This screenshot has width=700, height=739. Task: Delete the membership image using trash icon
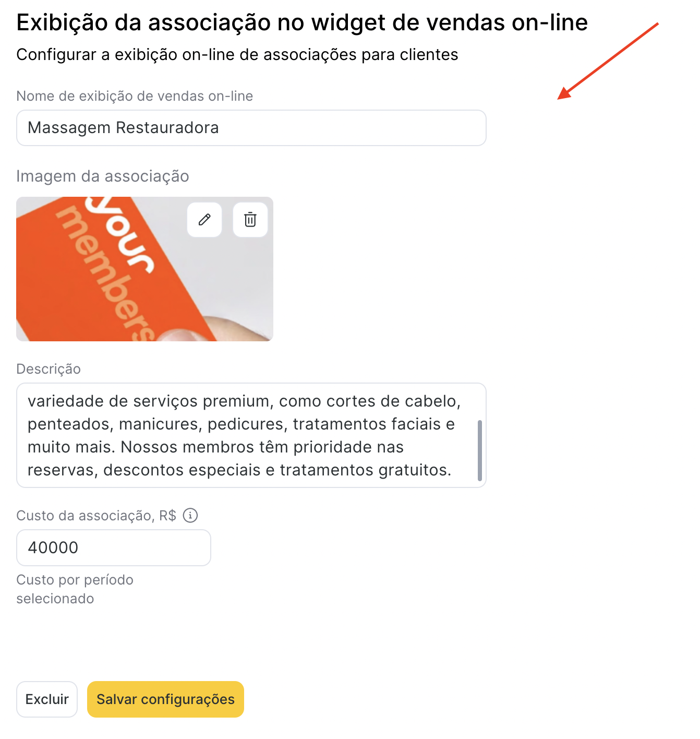coord(250,220)
